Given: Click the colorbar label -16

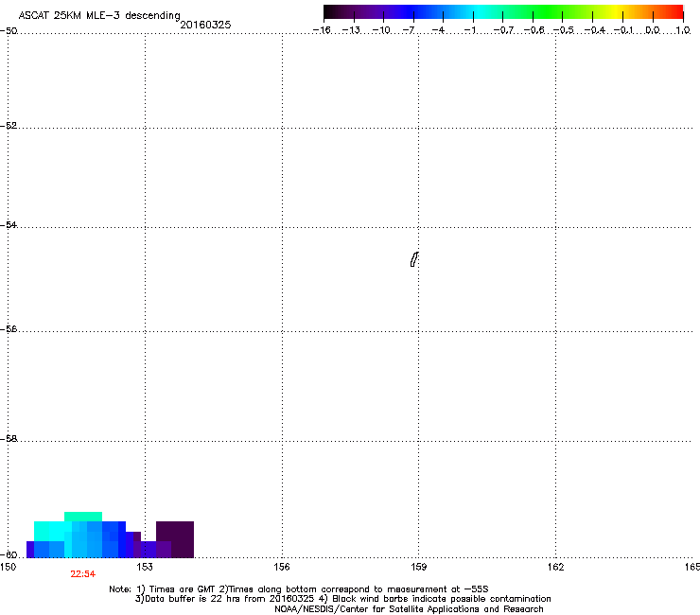Looking at the screenshot, I should 322,30.
